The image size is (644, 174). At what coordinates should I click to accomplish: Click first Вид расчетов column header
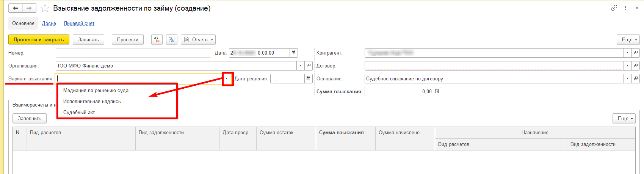[x=81, y=138]
